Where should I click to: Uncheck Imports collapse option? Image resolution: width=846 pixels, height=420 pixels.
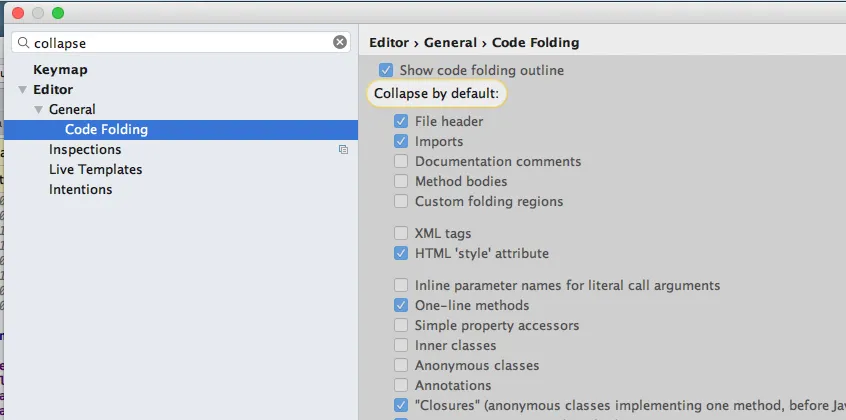point(402,142)
